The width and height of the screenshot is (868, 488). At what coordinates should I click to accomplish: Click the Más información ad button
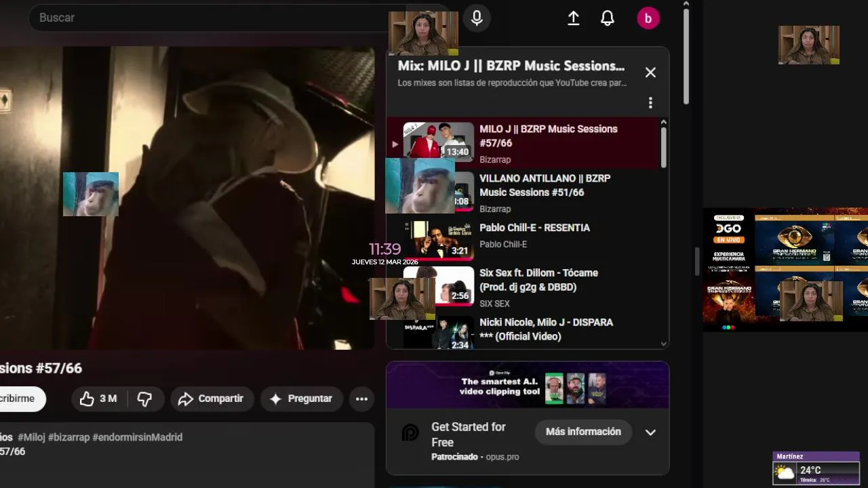pos(583,432)
